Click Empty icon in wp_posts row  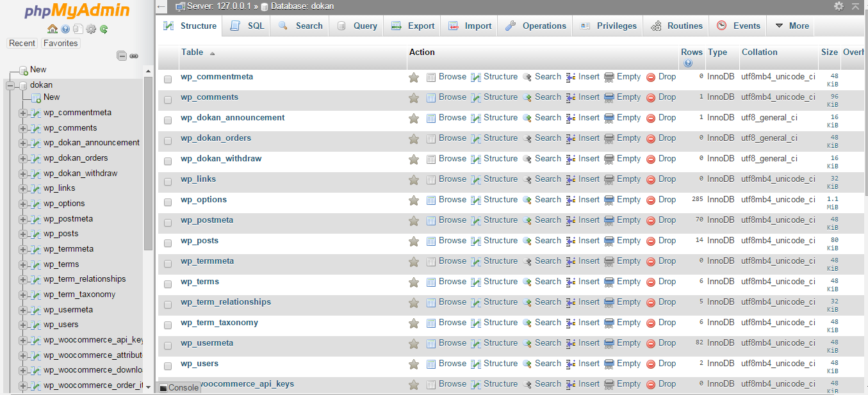(x=609, y=241)
